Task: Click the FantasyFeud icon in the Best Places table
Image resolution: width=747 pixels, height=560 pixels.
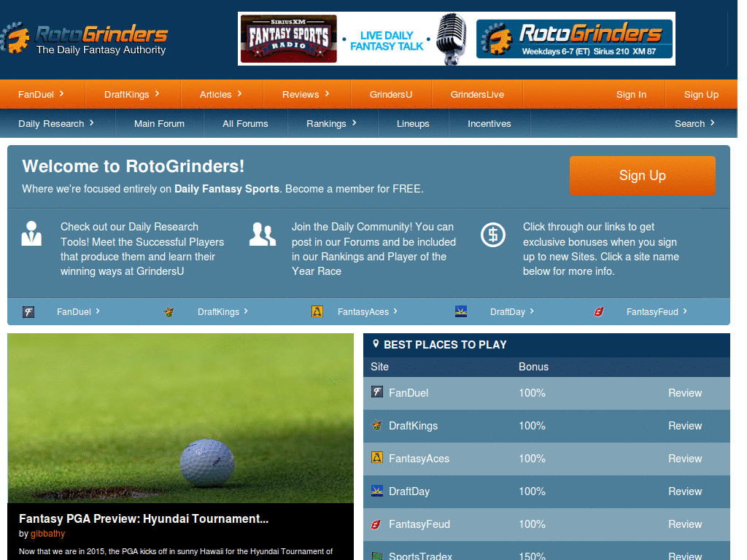Action: (376, 524)
